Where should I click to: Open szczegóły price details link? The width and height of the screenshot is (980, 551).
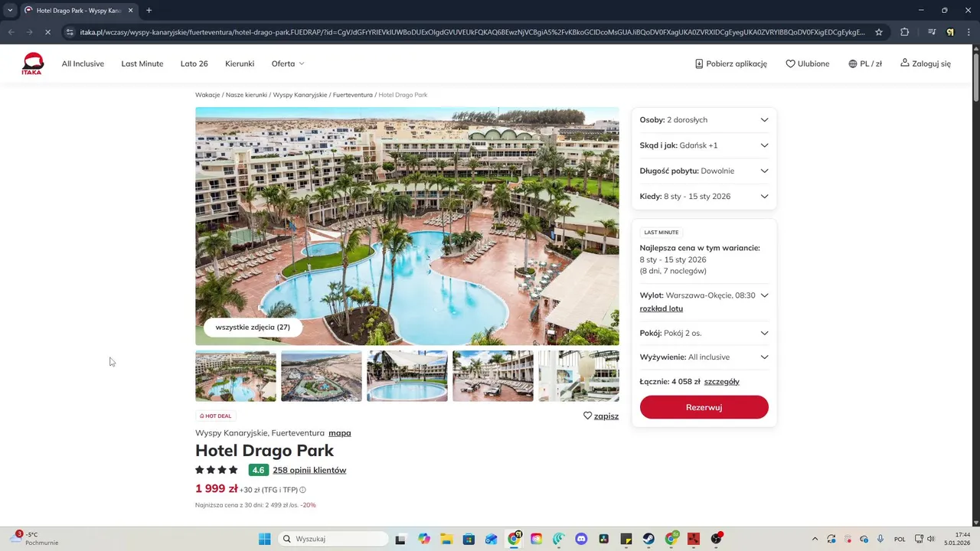tap(722, 382)
